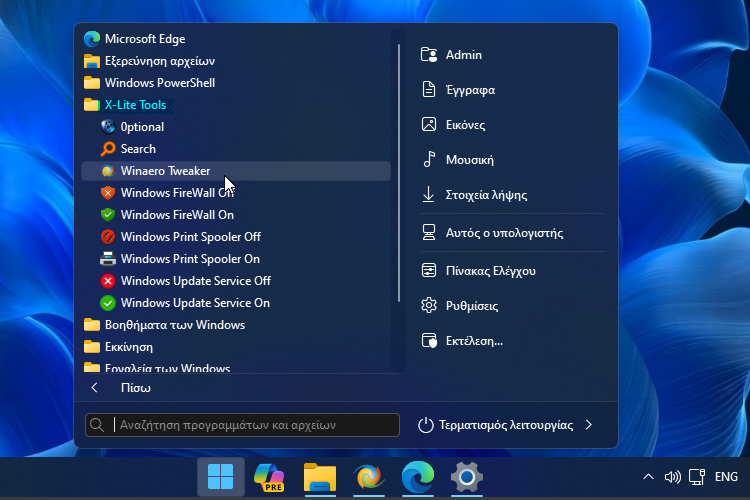Click the search programs and files field

point(243,425)
